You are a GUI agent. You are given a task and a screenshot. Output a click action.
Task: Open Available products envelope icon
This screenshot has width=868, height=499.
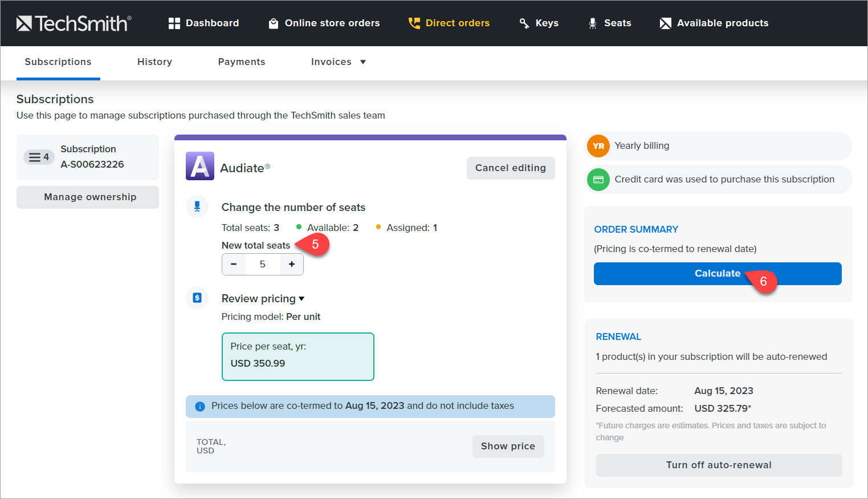[x=665, y=23]
